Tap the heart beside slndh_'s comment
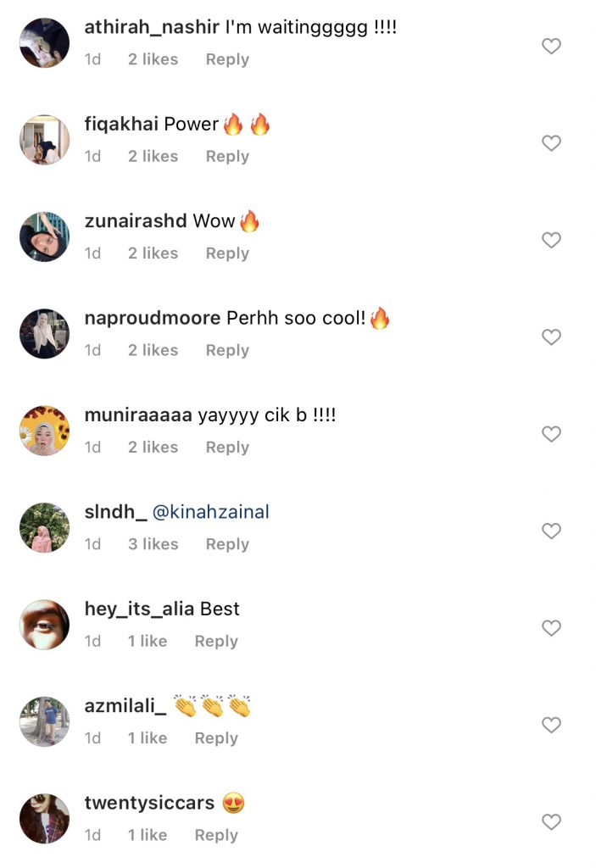Viewport: 596px width, 868px height. click(x=551, y=531)
